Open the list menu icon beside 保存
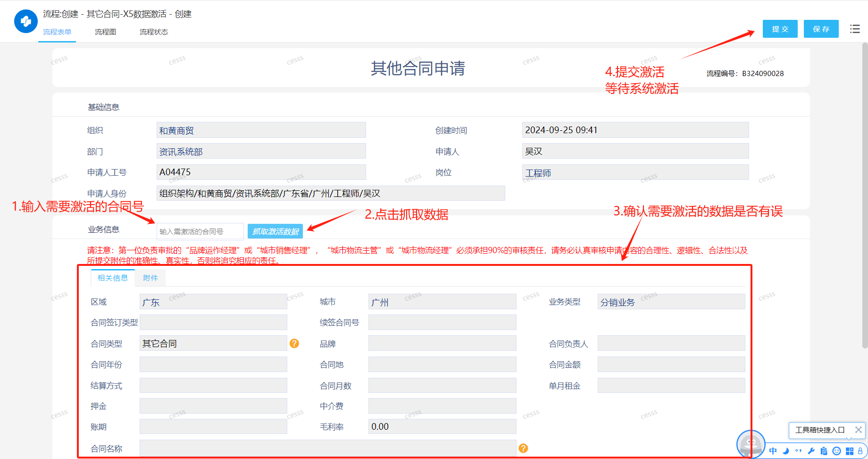Viewport: 868px width, 459px height. coord(855,29)
